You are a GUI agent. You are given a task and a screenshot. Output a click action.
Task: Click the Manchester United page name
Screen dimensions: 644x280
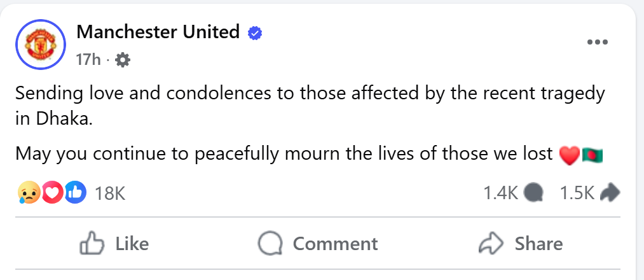pyautogui.click(x=158, y=32)
